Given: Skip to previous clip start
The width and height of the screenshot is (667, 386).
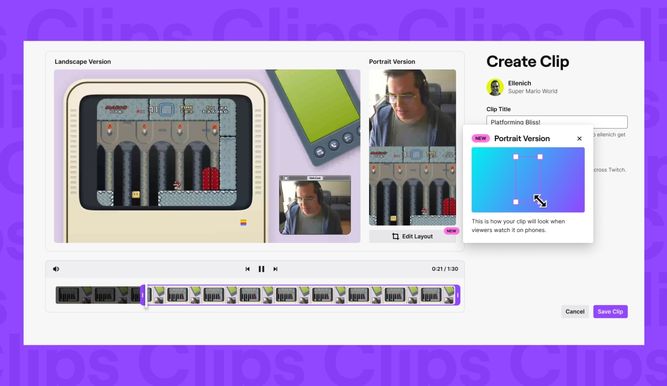Looking at the screenshot, I should click(x=248, y=269).
